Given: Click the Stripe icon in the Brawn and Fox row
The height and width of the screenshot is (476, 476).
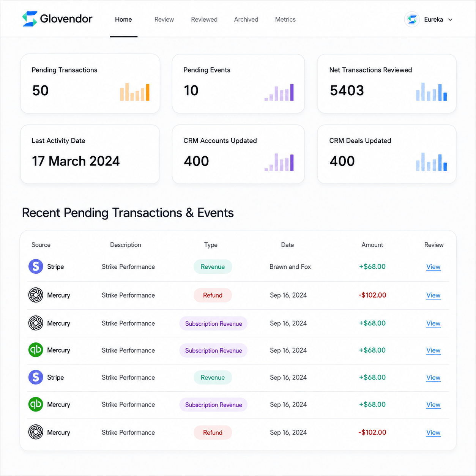Looking at the screenshot, I should click(x=36, y=266).
